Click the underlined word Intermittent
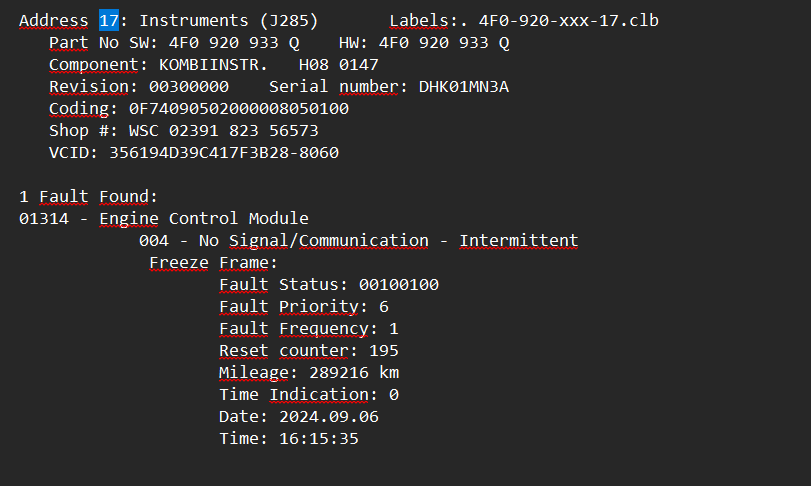Viewport: 811px width, 486px height. (519, 240)
